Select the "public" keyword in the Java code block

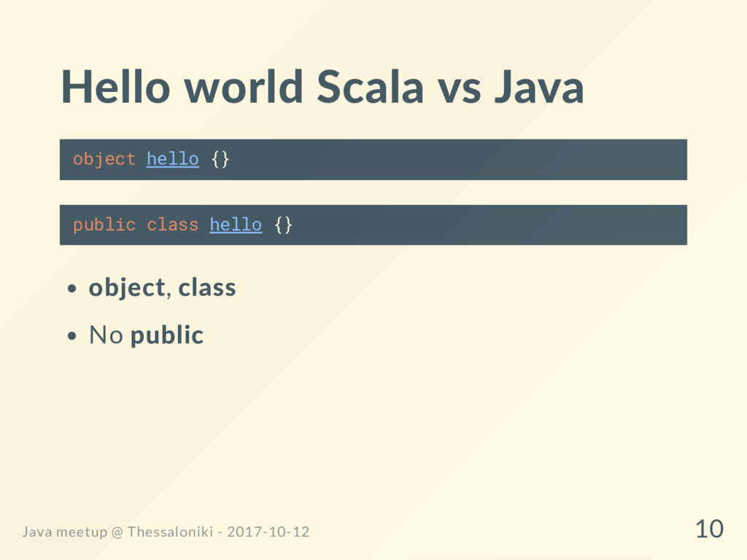click(104, 225)
